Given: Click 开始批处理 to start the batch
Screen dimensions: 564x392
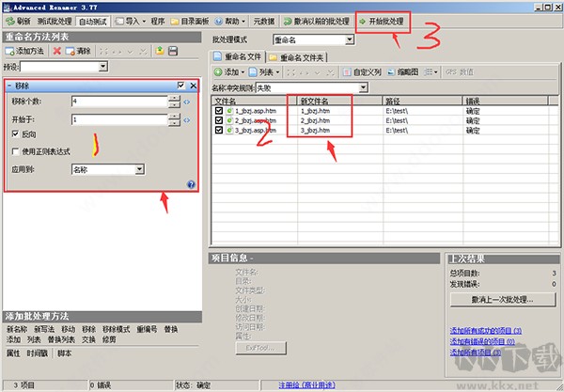Looking at the screenshot, I should click(383, 22).
